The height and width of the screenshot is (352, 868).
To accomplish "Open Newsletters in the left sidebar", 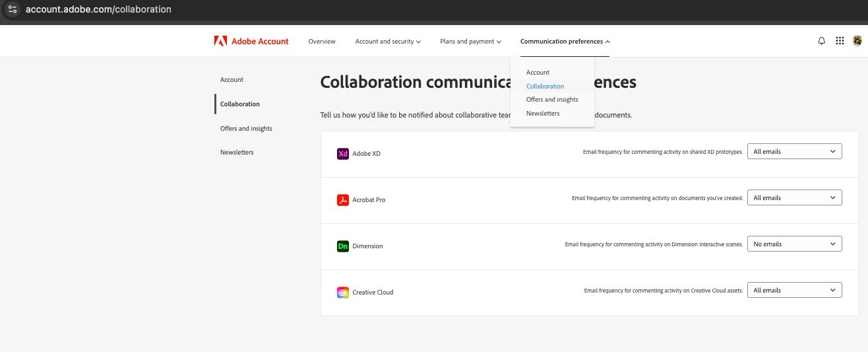I will tap(237, 153).
